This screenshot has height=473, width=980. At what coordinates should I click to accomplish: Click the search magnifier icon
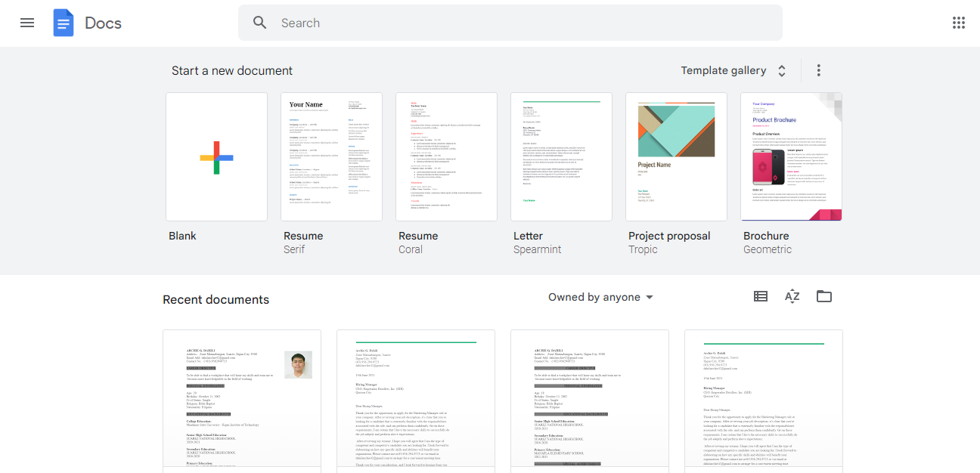pyautogui.click(x=260, y=23)
